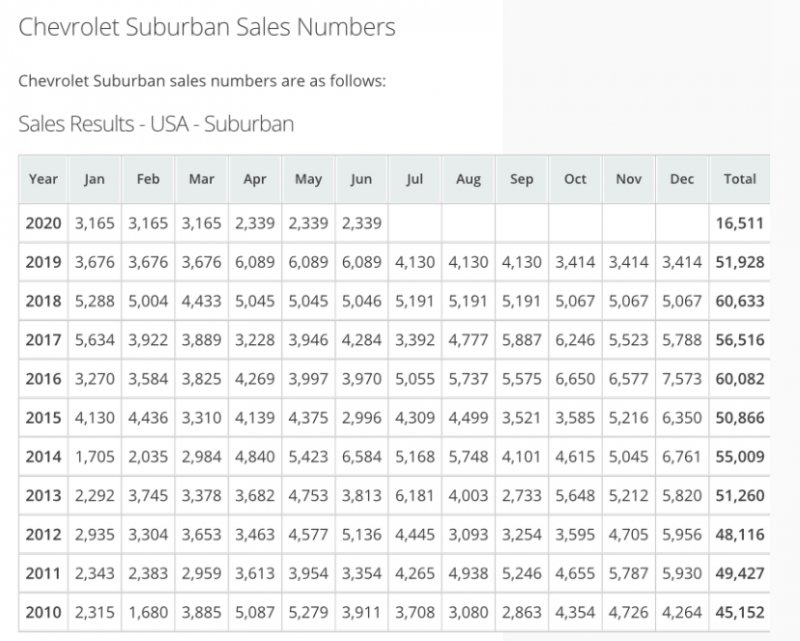This screenshot has width=800, height=641.
Task: Select the 2018 year row label
Action: point(43,301)
